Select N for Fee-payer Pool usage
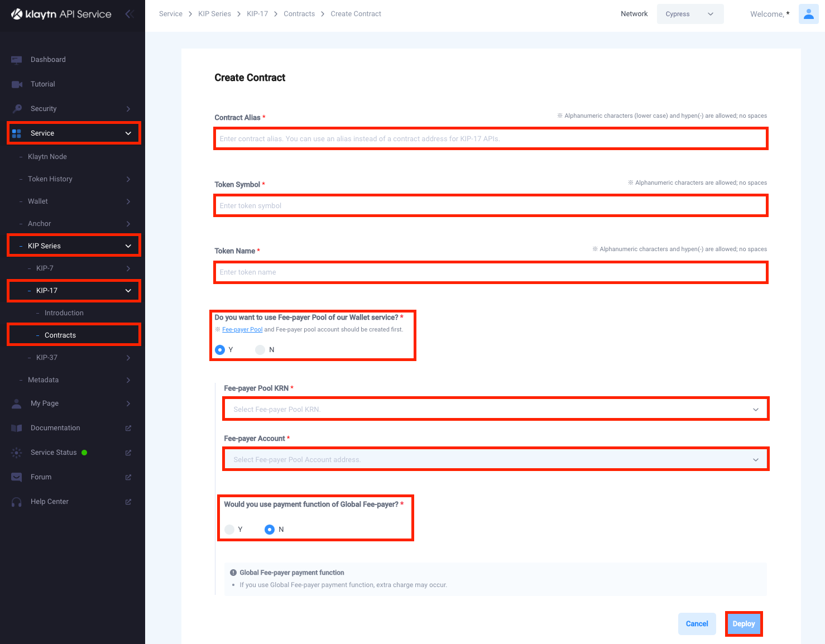Image resolution: width=825 pixels, height=644 pixels. tap(260, 350)
